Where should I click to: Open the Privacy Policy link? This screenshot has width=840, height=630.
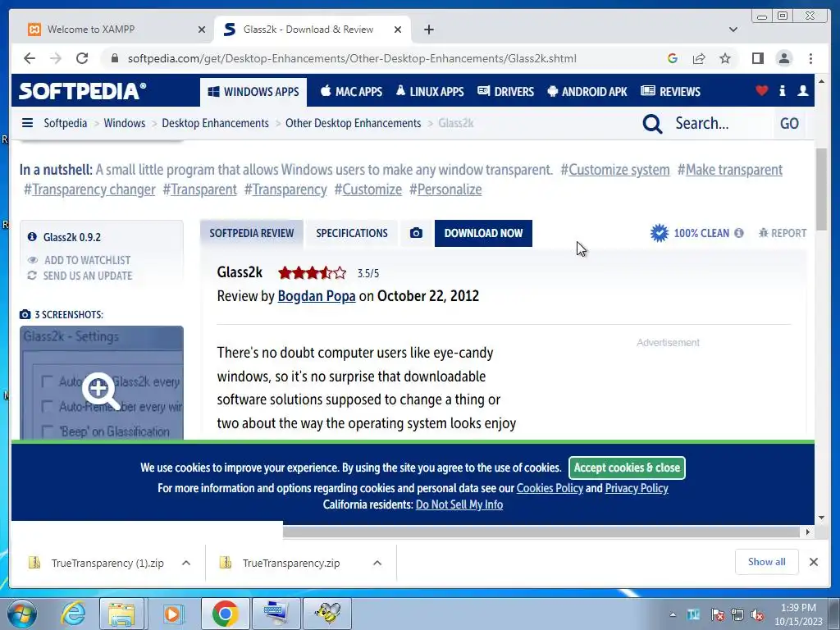pyautogui.click(x=637, y=488)
